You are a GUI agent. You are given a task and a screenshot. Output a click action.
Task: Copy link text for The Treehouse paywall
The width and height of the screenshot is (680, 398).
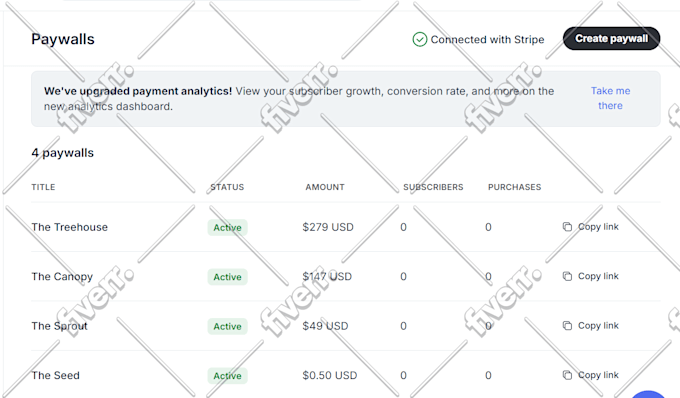598,227
